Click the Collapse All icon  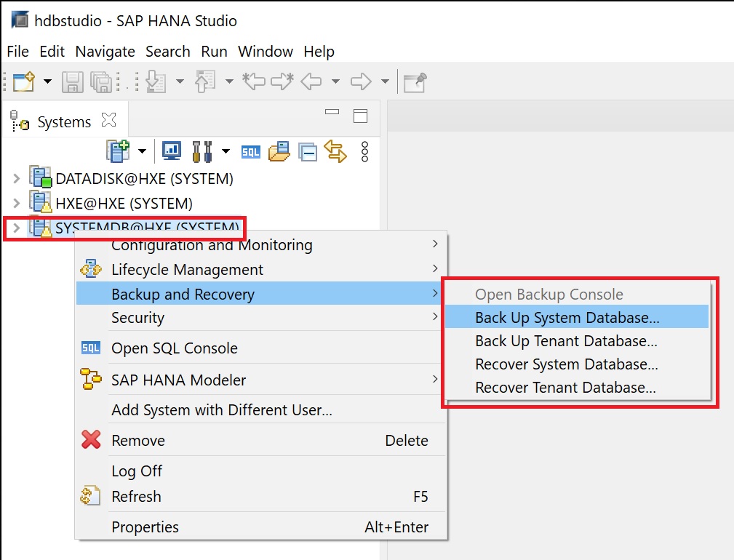pyautogui.click(x=308, y=153)
